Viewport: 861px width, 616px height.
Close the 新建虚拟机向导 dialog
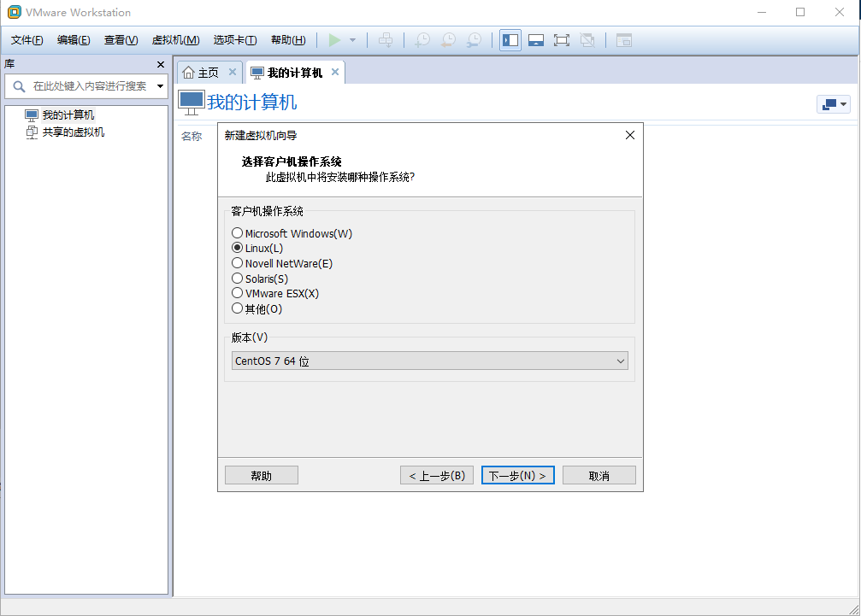coord(630,135)
